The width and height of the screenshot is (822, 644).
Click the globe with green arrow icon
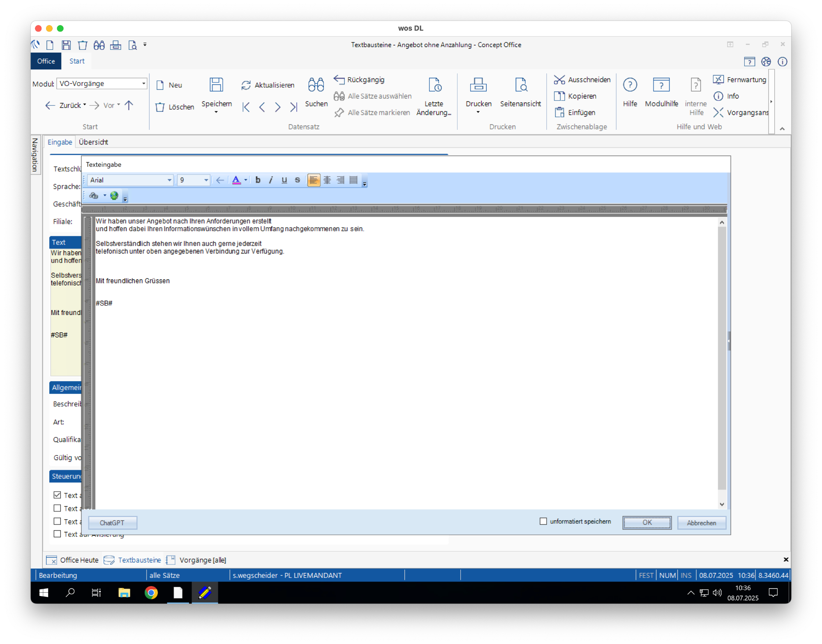[114, 195]
